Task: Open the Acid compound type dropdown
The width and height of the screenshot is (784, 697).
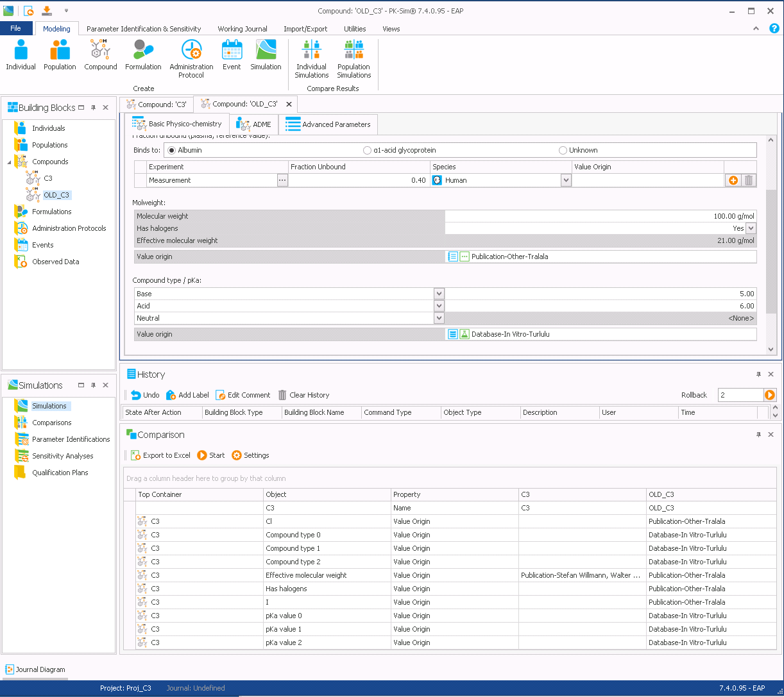Action: tap(439, 306)
